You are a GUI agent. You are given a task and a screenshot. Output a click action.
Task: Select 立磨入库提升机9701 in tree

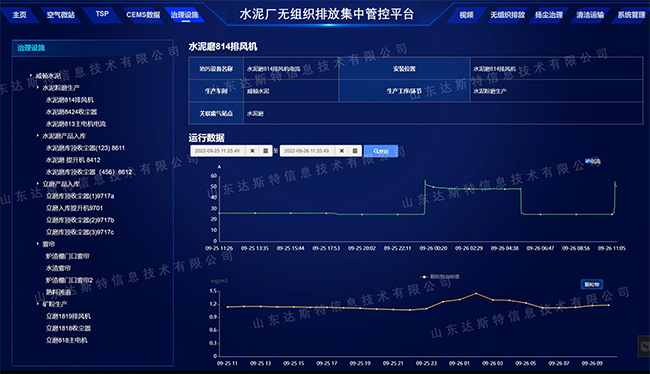74,208
